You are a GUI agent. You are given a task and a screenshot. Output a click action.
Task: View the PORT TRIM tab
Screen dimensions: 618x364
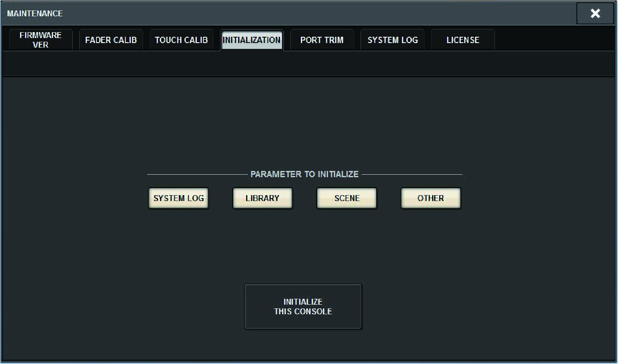point(321,40)
